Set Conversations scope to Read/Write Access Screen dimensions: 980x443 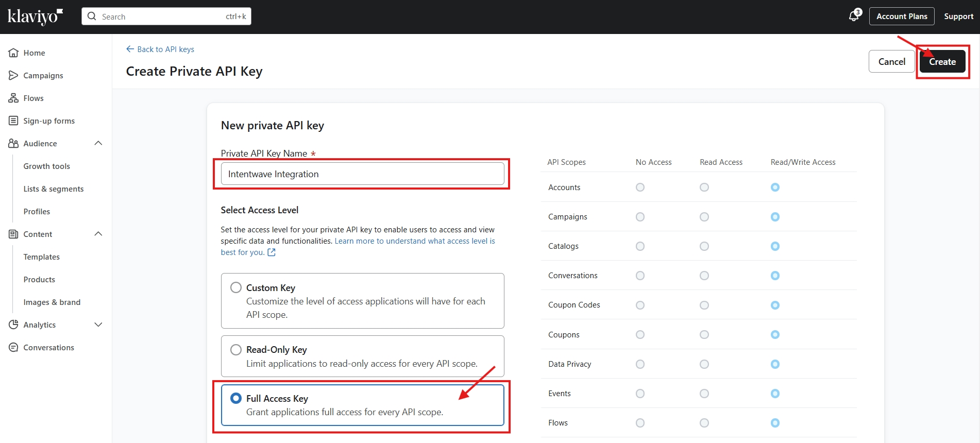[775, 276]
